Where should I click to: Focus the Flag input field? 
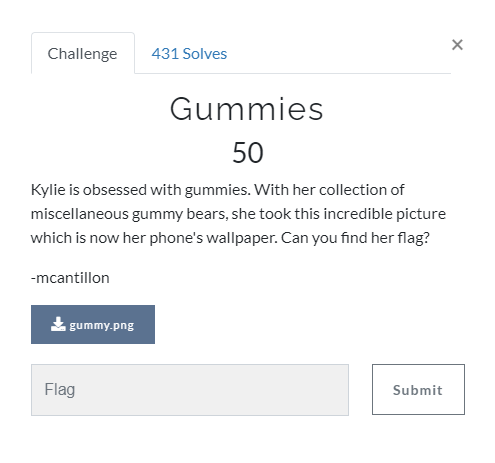point(190,390)
